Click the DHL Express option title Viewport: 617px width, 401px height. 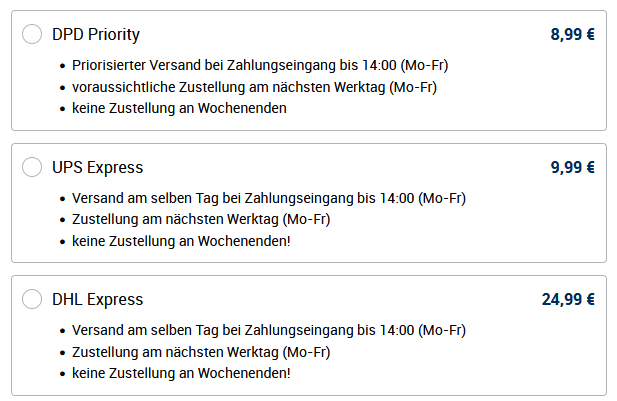pos(97,299)
